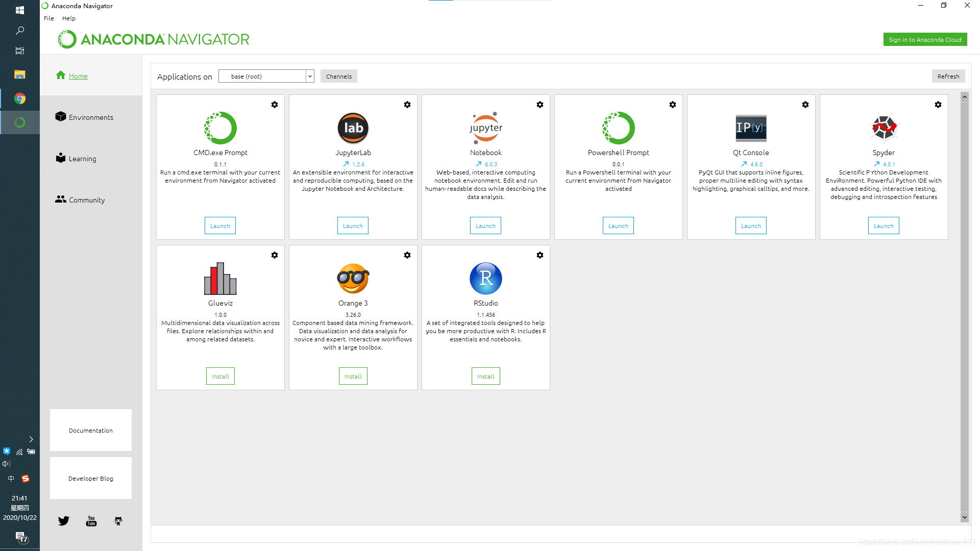Launch CMD.exe Prompt
Viewport: 980px width, 551px height.
pyautogui.click(x=220, y=226)
